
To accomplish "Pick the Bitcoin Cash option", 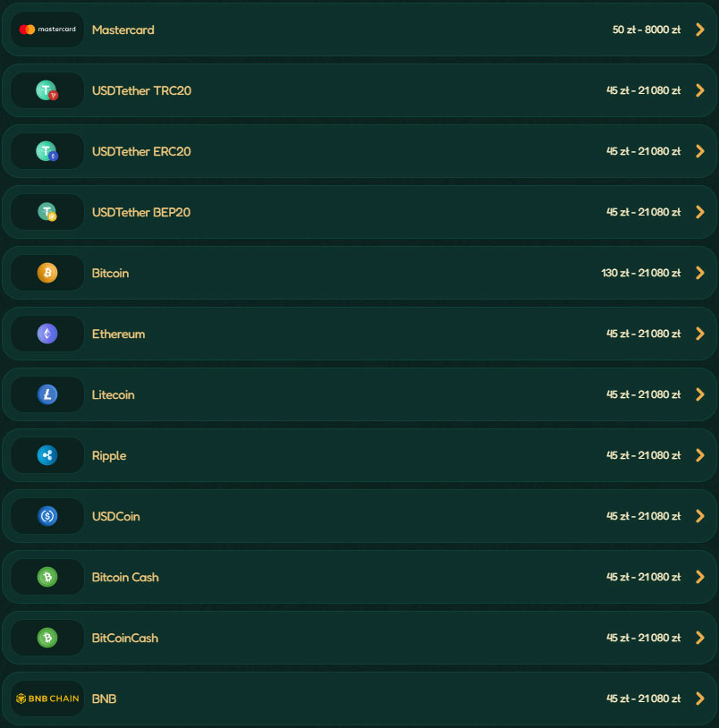I will pos(125,577).
